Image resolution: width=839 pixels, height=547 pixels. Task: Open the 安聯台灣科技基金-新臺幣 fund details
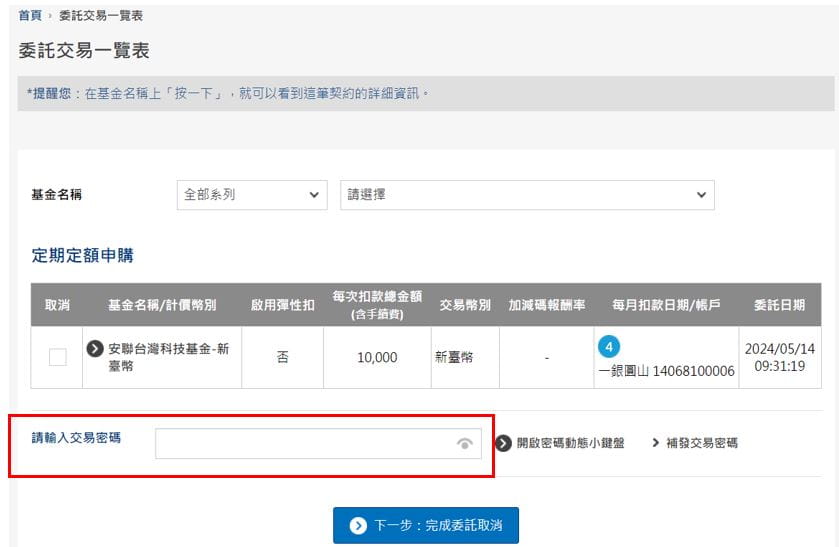[x=168, y=357]
